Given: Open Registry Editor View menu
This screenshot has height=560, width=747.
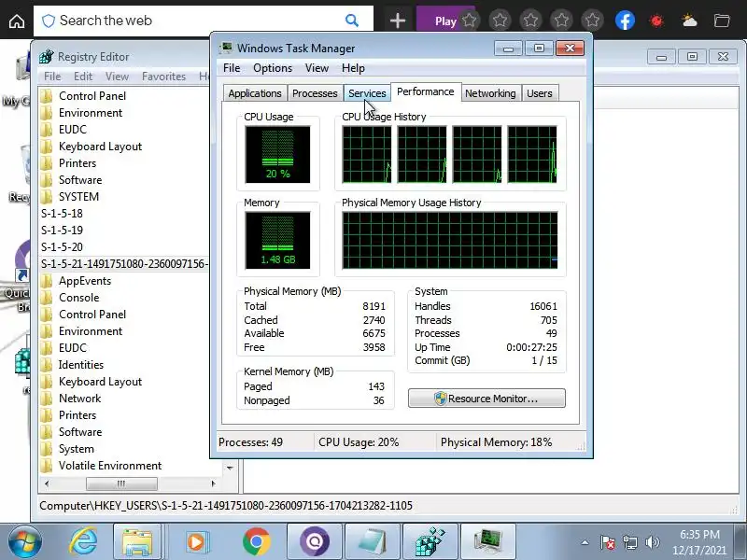Looking at the screenshot, I should (x=117, y=77).
